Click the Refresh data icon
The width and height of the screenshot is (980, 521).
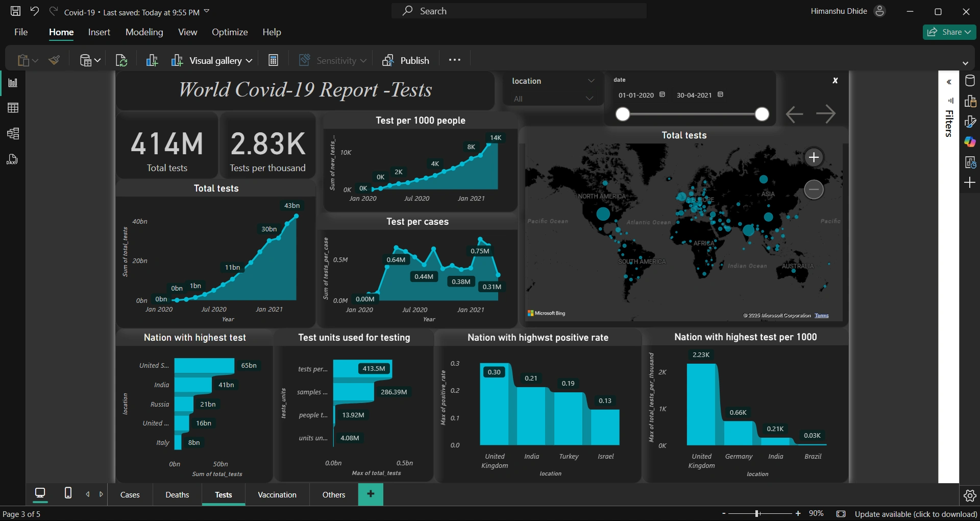121,60
